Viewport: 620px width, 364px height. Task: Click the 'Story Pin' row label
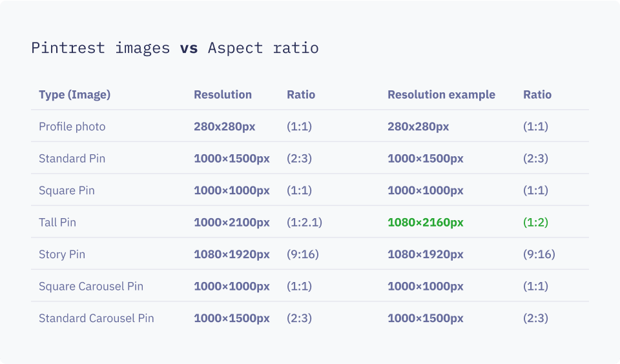pos(62,254)
